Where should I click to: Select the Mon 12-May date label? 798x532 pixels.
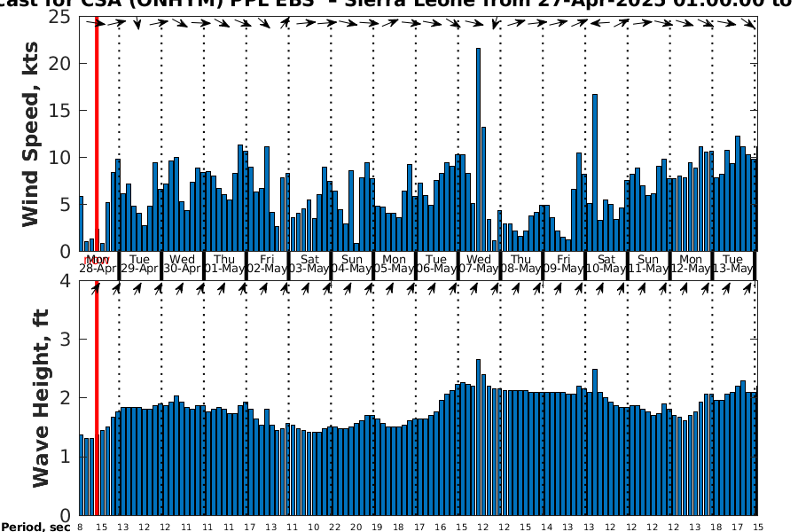pos(690,264)
